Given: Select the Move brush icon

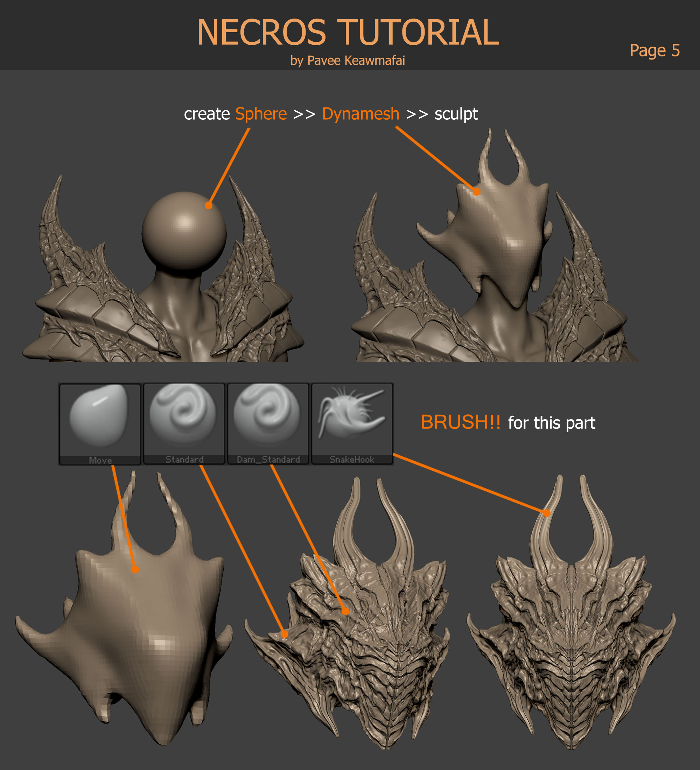Looking at the screenshot, I should tap(100, 424).
